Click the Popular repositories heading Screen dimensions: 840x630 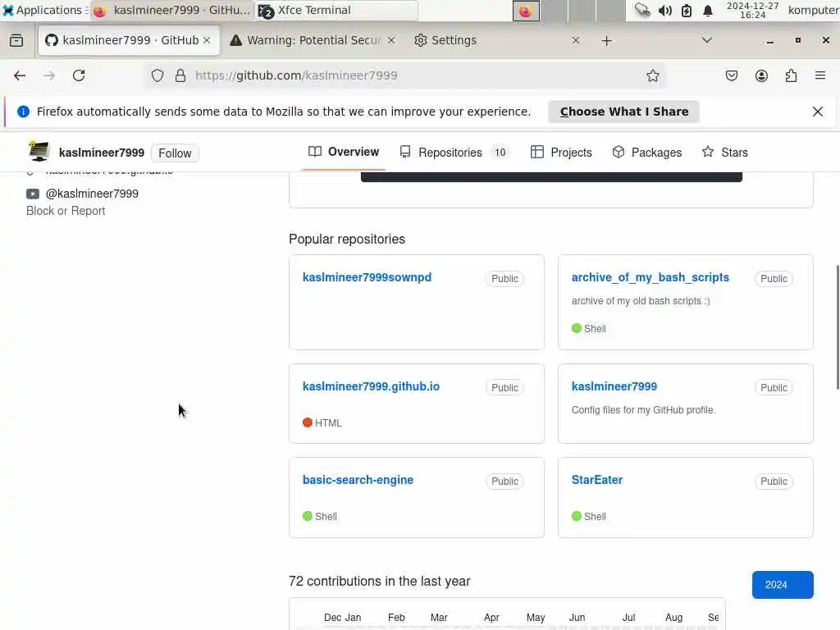pos(347,239)
